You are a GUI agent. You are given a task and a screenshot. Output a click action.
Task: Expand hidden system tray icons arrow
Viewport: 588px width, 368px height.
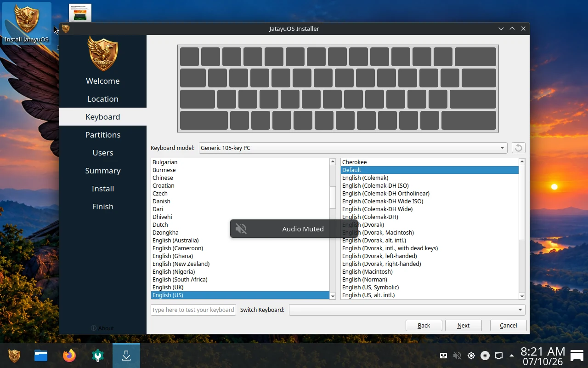click(511, 356)
